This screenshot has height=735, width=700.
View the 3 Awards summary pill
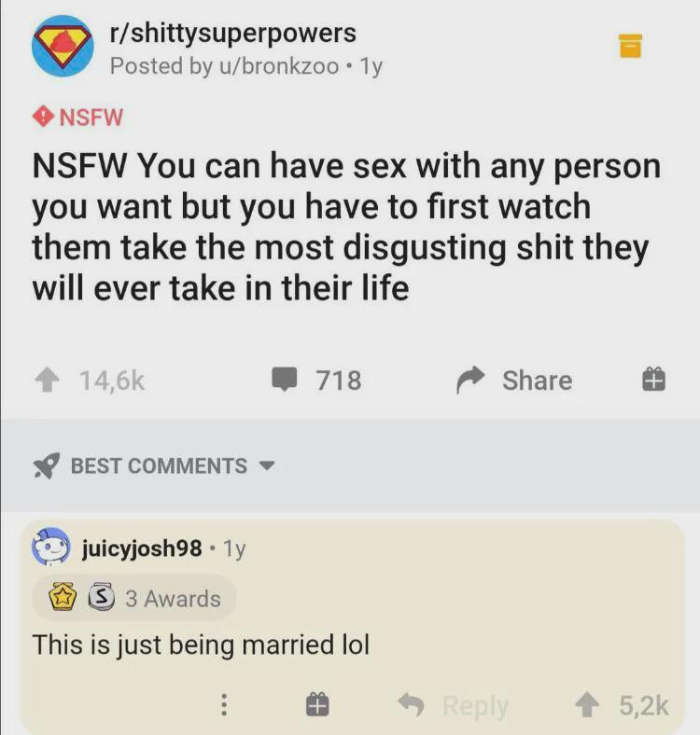click(x=133, y=598)
